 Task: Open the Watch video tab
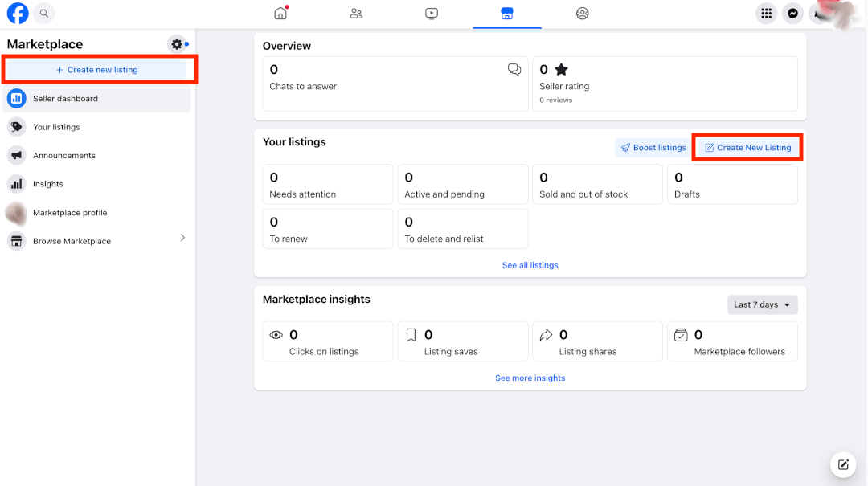click(432, 14)
